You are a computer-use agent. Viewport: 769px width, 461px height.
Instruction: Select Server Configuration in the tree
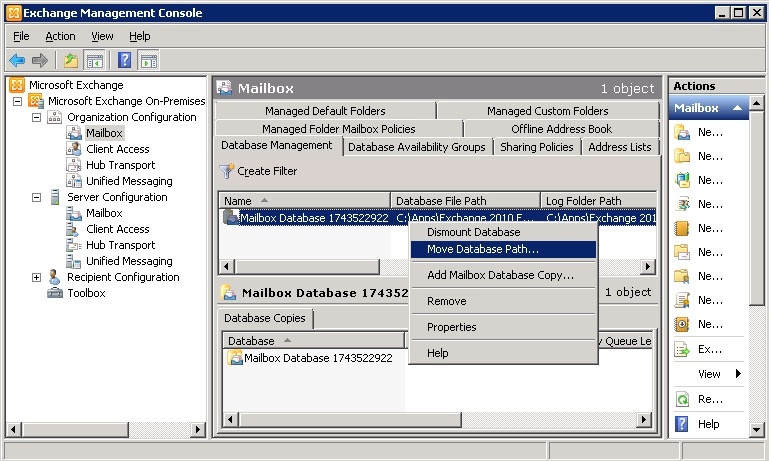[x=117, y=197]
